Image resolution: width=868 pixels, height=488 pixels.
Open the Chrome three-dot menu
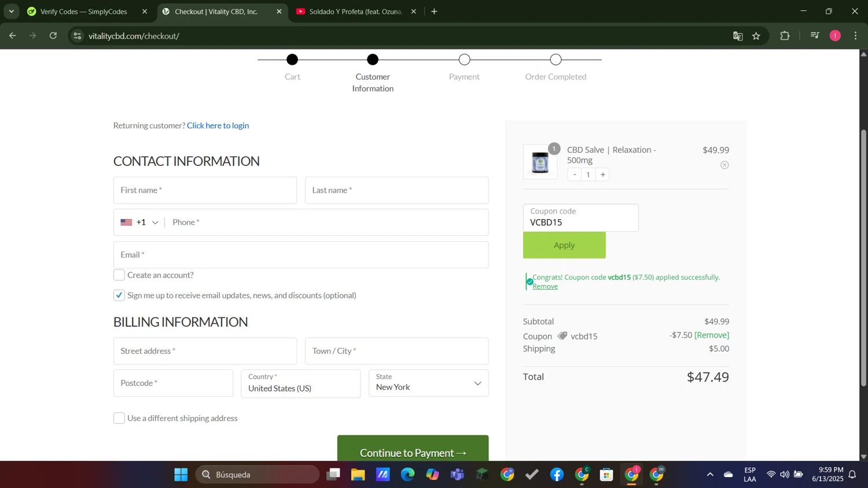coord(856,36)
